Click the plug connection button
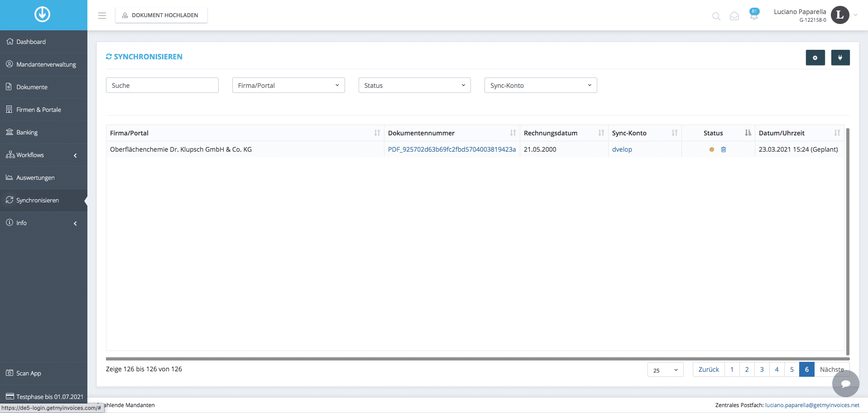This screenshot has width=868, height=413. click(840, 58)
